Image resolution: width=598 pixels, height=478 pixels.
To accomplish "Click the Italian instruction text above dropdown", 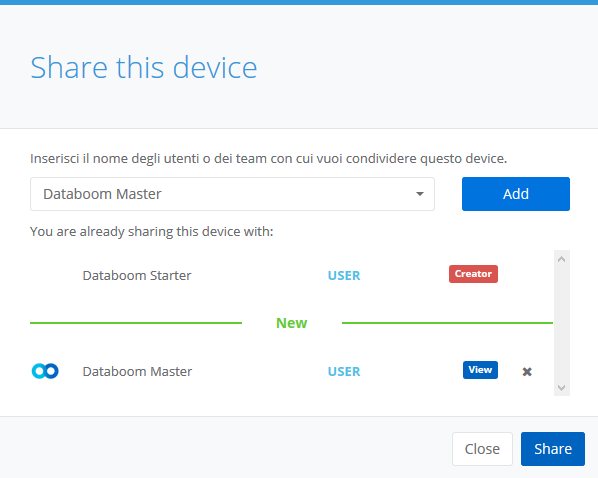I will (268, 158).
